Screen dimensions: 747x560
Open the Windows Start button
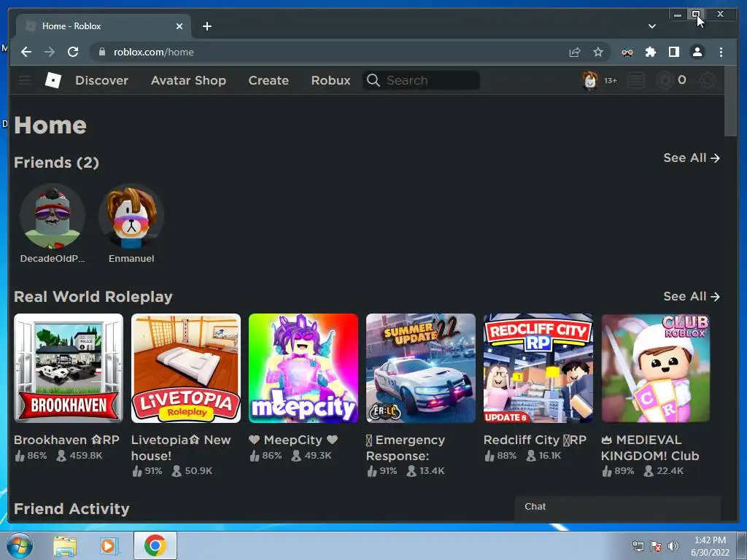coord(20,545)
